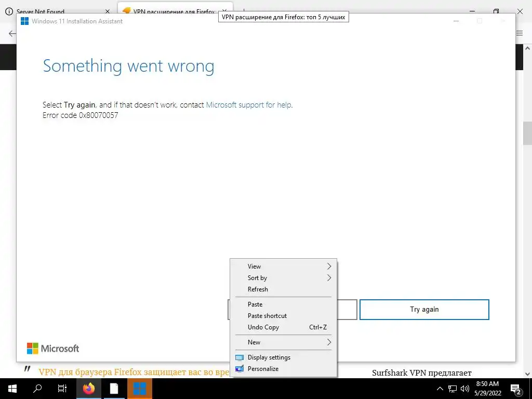The height and width of the screenshot is (399, 532).
Task: Select Paste in context menu
Action: pyautogui.click(x=283, y=304)
